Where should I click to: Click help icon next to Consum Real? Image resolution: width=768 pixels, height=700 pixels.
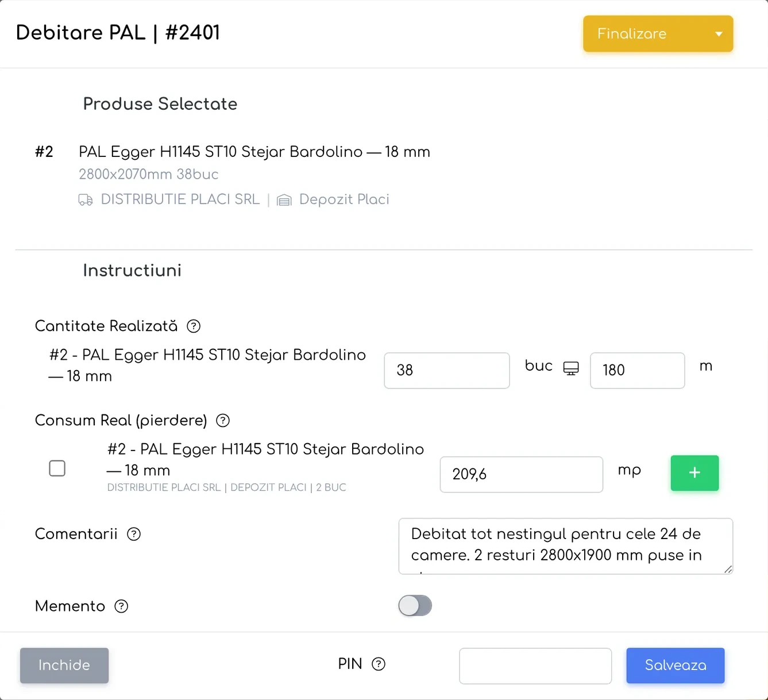coord(223,421)
